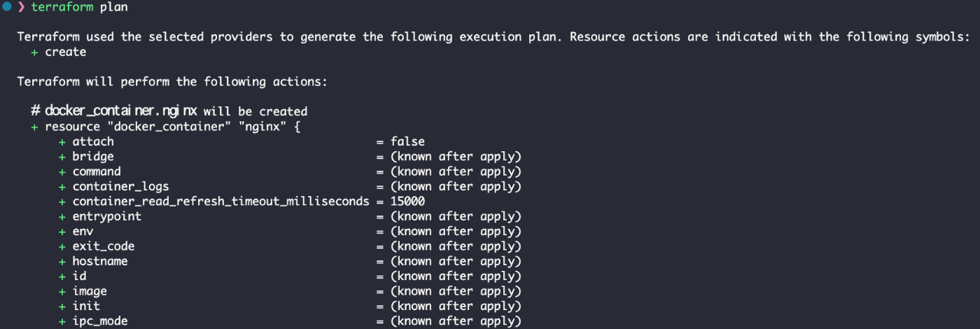This screenshot has height=329, width=980.
Task: Click the 'image' attribute name
Action: pyautogui.click(x=90, y=291)
